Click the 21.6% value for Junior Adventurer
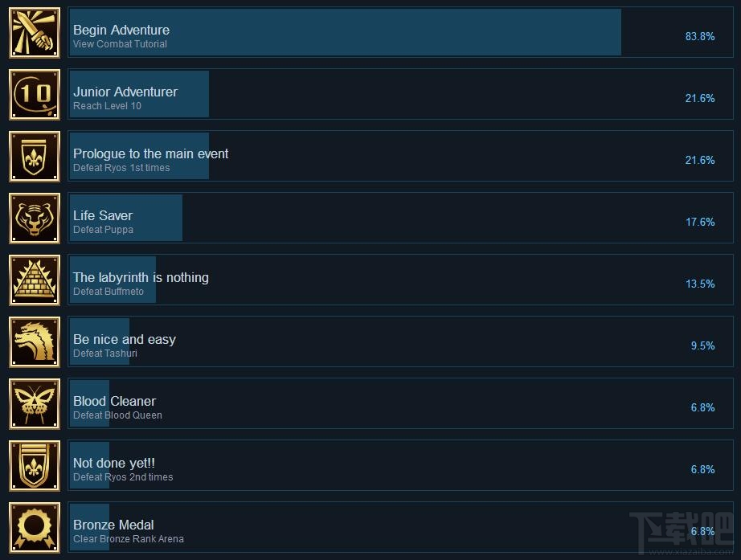 tap(700, 98)
